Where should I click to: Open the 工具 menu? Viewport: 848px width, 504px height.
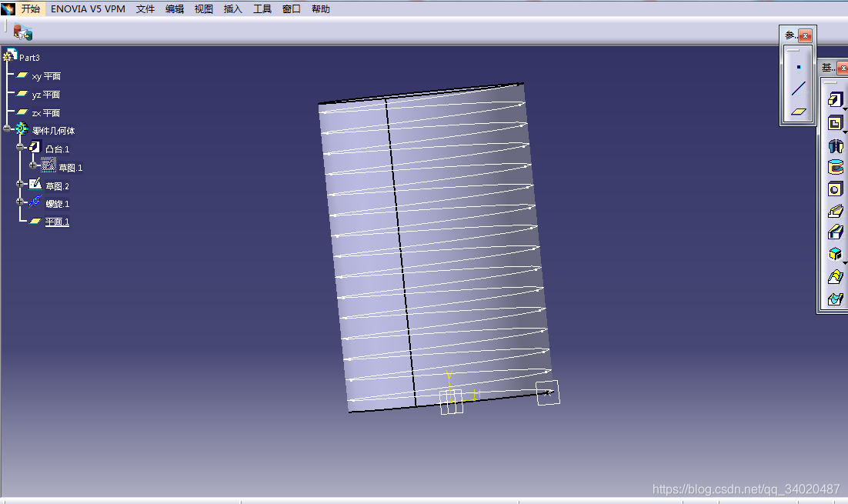262,9
